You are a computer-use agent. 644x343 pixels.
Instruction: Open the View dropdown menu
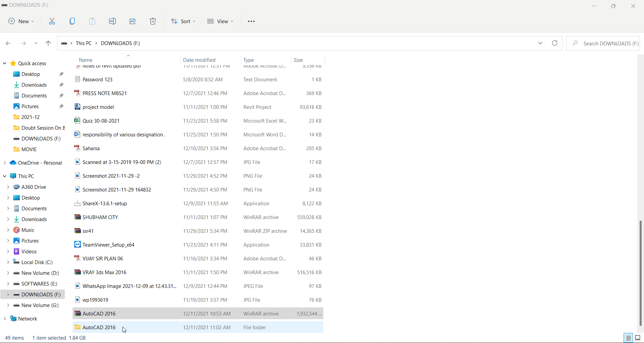click(x=220, y=21)
